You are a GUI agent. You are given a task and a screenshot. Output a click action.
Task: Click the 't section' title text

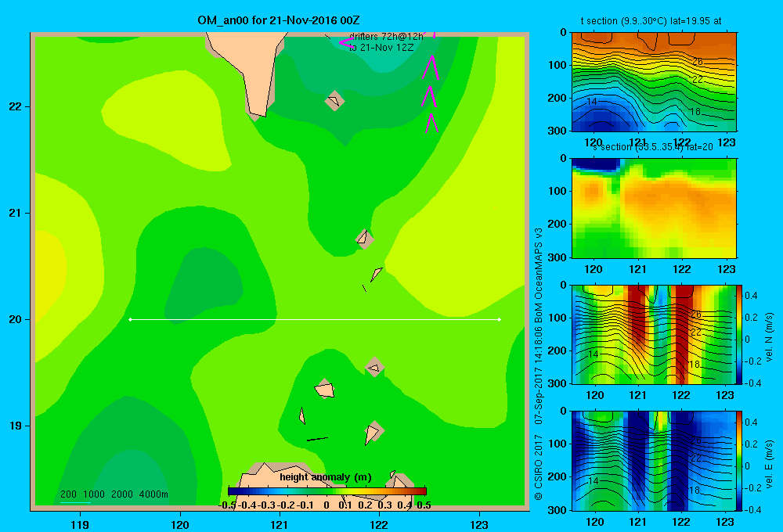tap(651, 21)
